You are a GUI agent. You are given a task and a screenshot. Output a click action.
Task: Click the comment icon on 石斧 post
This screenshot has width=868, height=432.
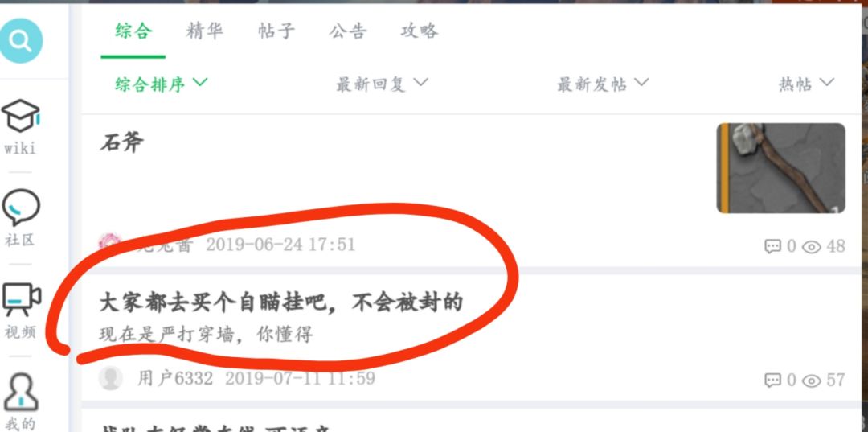(772, 246)
